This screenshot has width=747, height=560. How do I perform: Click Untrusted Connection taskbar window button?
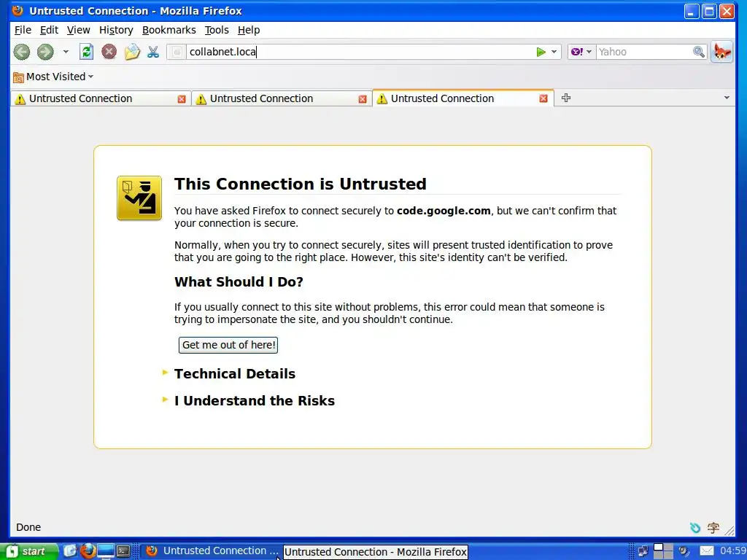(212, 551)
